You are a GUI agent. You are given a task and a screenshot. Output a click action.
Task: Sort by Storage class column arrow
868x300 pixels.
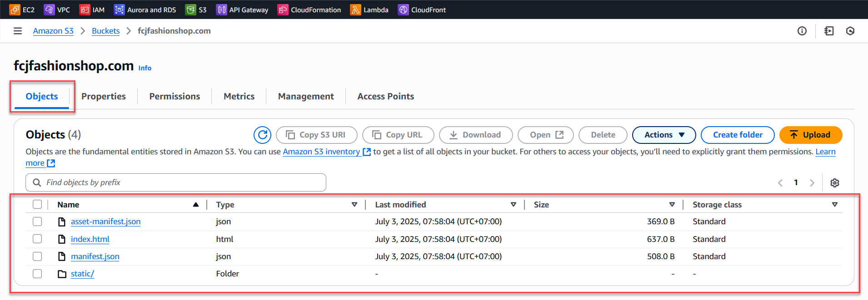pos(835,205)
